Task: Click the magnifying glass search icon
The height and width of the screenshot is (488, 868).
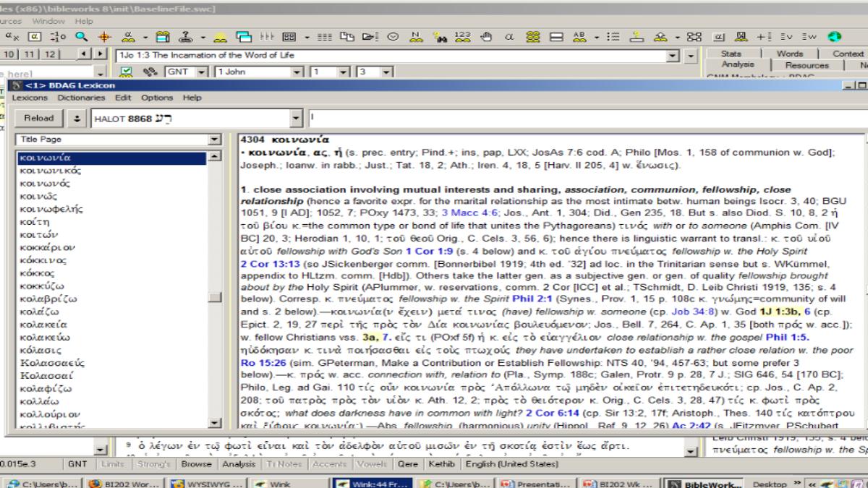Action: (81, 37)
